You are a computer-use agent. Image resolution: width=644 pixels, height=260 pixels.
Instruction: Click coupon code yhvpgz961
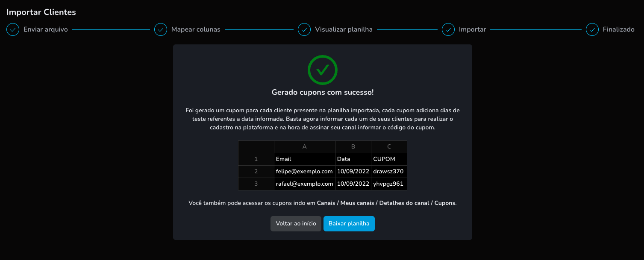click(x=389, y=184)
